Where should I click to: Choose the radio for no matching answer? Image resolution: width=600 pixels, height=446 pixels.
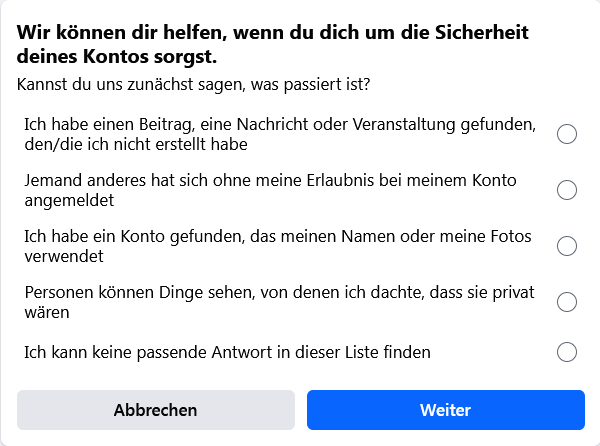[x=567, y=352]
